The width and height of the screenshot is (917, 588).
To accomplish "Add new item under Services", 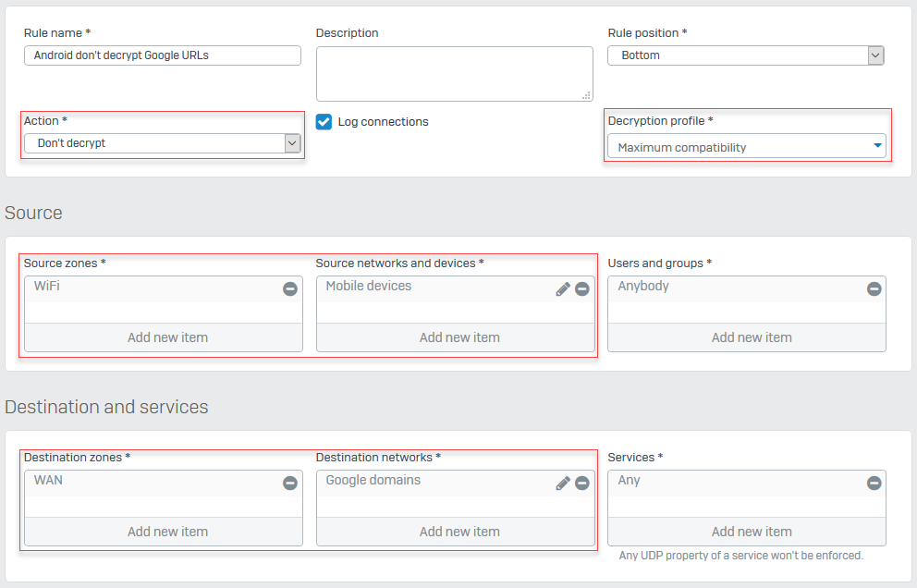I will point(751,531).
